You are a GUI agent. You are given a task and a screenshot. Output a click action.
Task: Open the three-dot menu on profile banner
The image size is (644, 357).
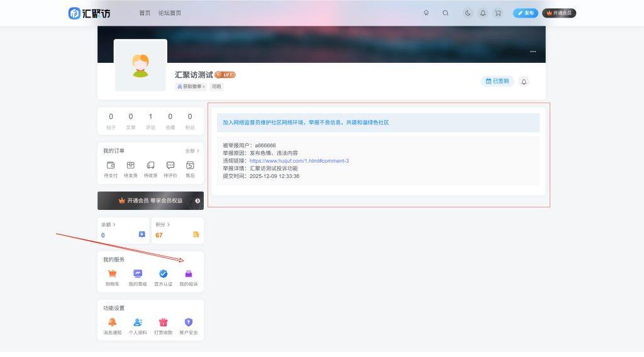(533, 52)
